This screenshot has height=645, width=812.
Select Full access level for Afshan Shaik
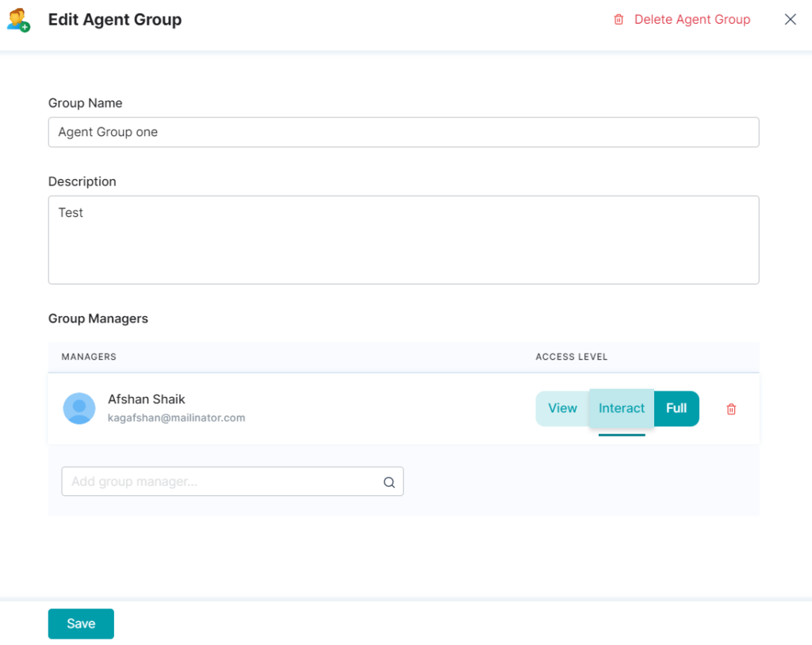coord(676,408)
